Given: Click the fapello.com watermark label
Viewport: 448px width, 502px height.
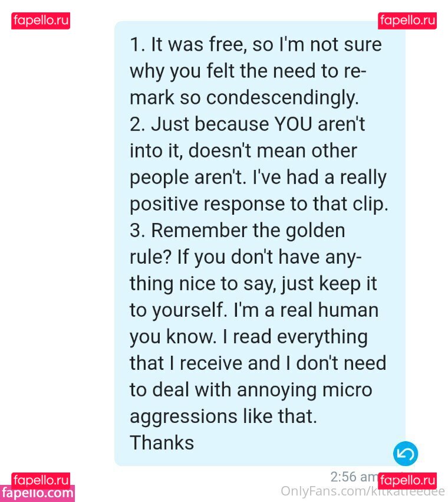Looking at the screenshot, I should coord(37,493).
